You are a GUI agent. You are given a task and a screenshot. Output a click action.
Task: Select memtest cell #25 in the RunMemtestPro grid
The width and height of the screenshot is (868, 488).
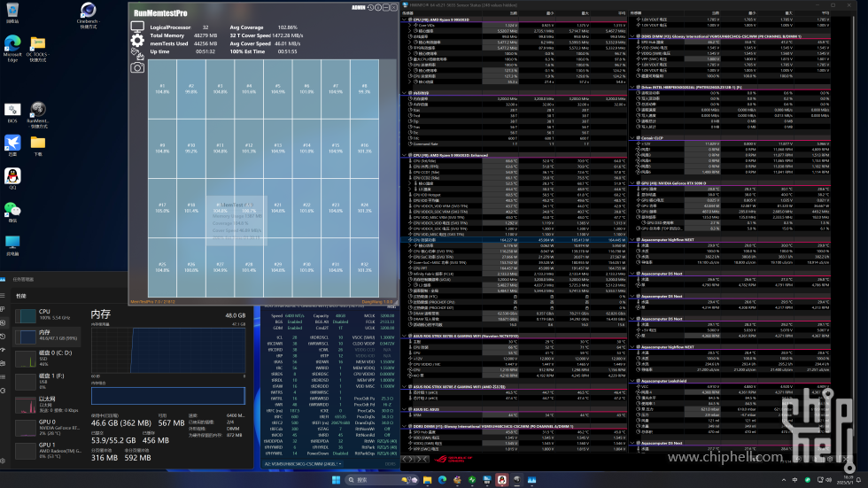[x=162, y=267]
